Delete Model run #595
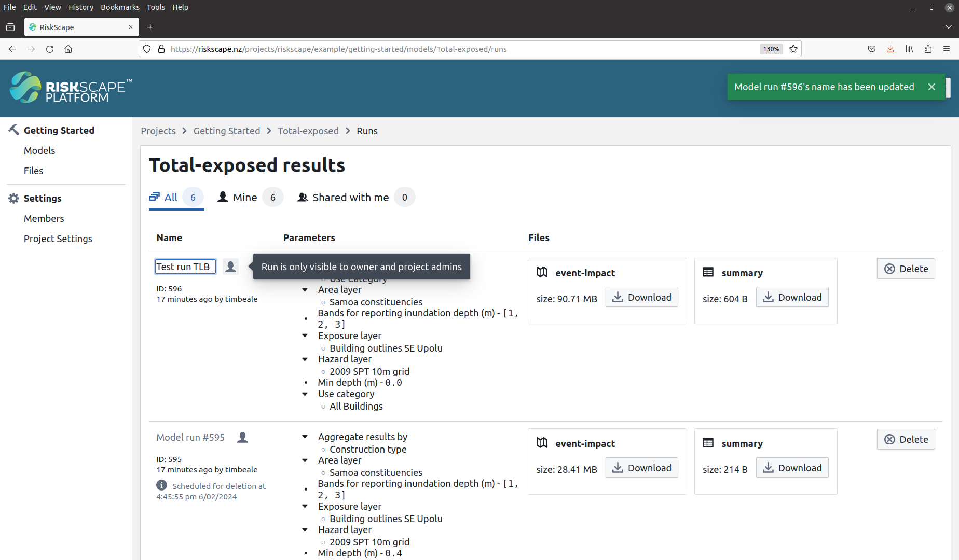 tap(906, 439)
